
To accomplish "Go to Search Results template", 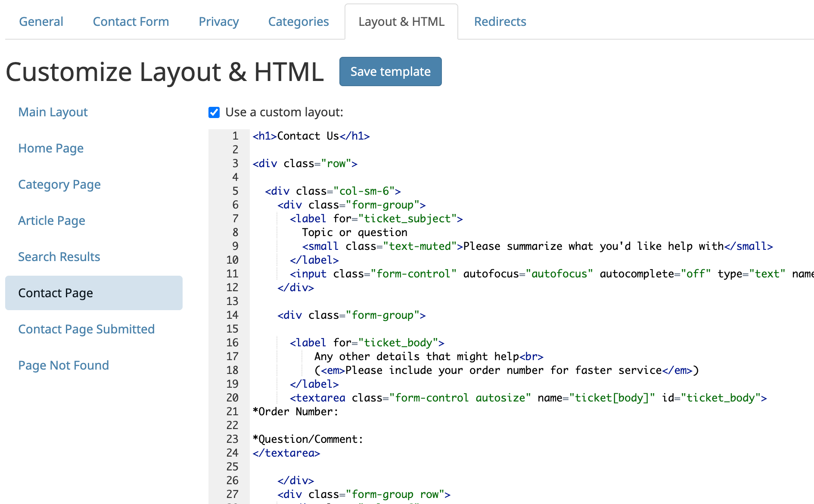I will (59, 257).
